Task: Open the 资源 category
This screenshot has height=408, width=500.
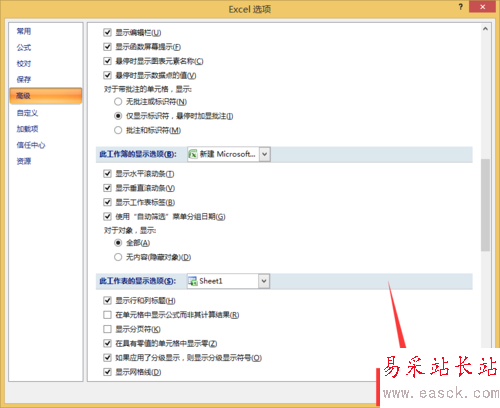Action: pyautogui.click(x=24, y=161)
